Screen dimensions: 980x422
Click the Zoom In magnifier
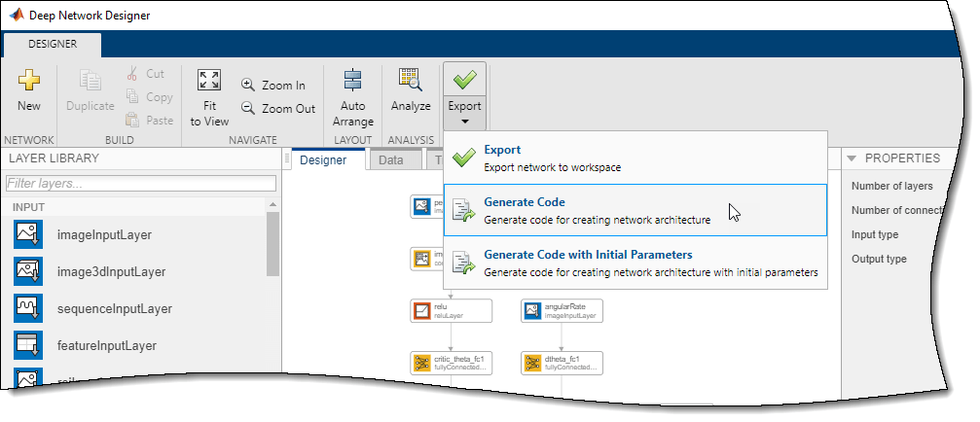248,85
